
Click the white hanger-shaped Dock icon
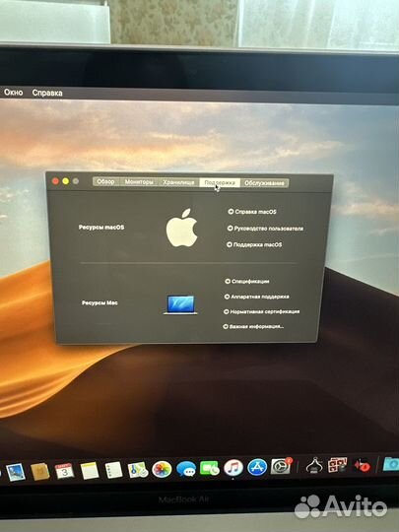(314, 465)
